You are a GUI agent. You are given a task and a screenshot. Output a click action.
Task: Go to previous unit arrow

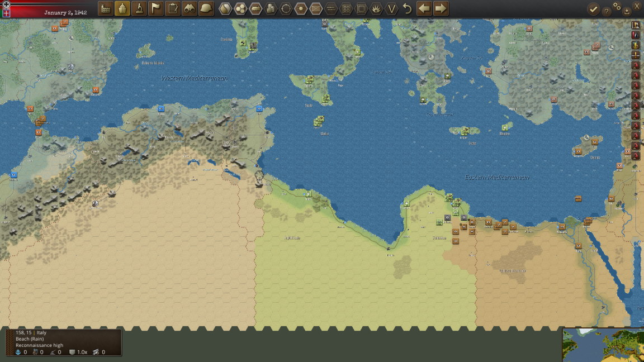424,8
